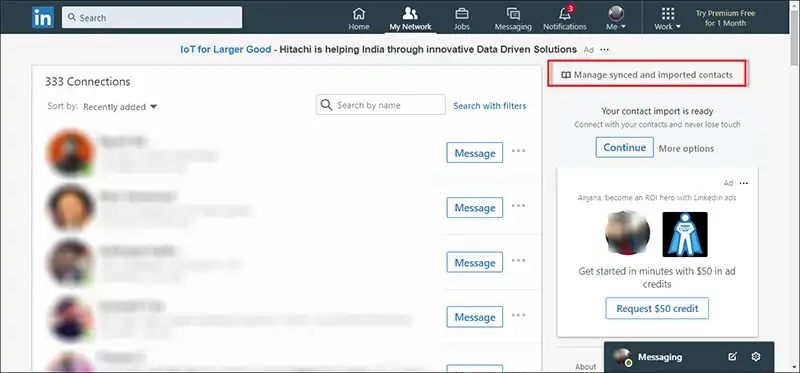Open Manage synced and imported contacts
Viewport: 800px width, 373px height.
tap(646, 74)
